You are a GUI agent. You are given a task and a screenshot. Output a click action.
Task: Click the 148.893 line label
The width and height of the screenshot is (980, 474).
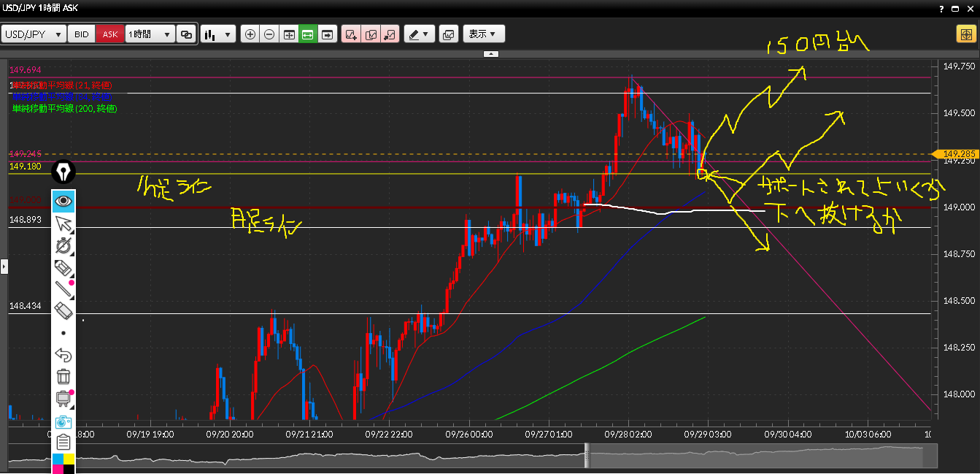tap(24, 220)
